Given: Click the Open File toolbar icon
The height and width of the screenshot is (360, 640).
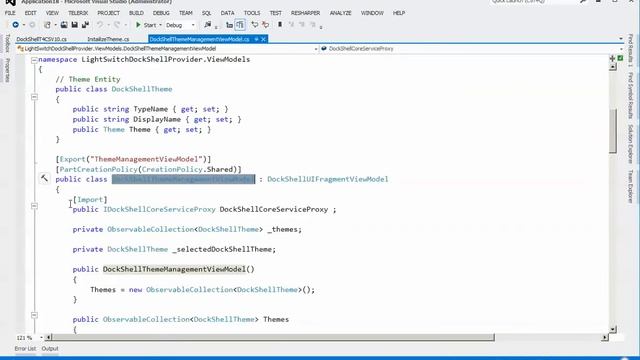Looking at the screenshot, I should (x=64, y=25).
